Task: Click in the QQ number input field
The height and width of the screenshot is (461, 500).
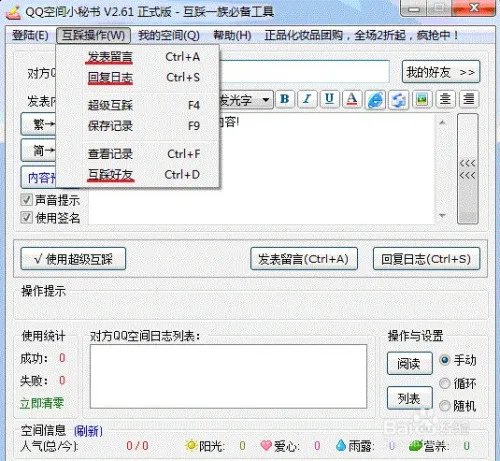Action: (304, 71)
